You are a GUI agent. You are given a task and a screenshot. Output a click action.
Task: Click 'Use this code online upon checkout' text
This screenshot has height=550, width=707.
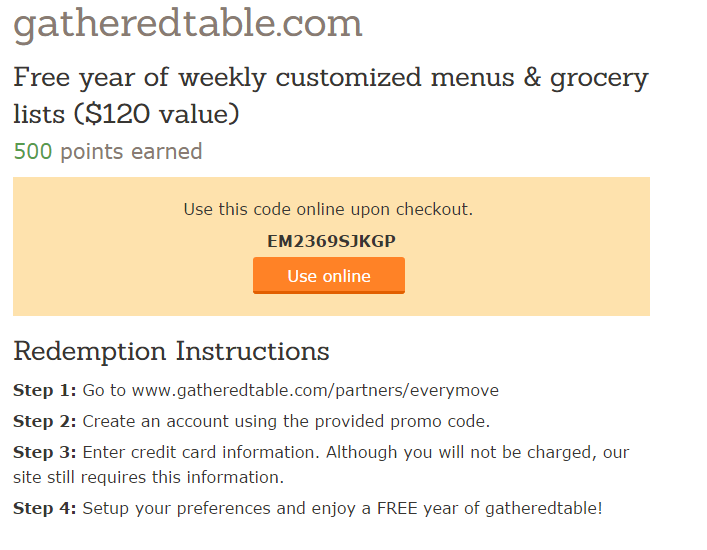tap(328, 210)
